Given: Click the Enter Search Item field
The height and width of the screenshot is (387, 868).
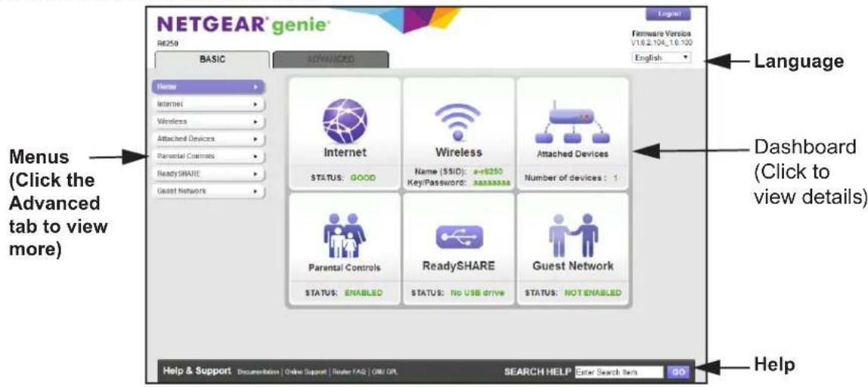Looking at the screenshot, I should click(x=619, y=371).
